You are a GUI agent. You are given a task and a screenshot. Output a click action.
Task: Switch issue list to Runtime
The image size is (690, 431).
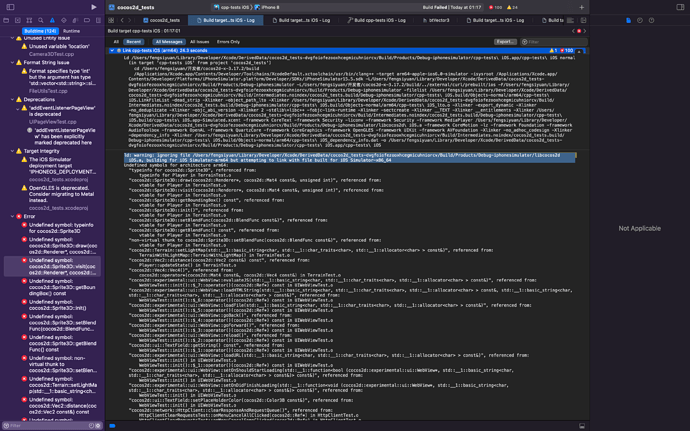71,31
